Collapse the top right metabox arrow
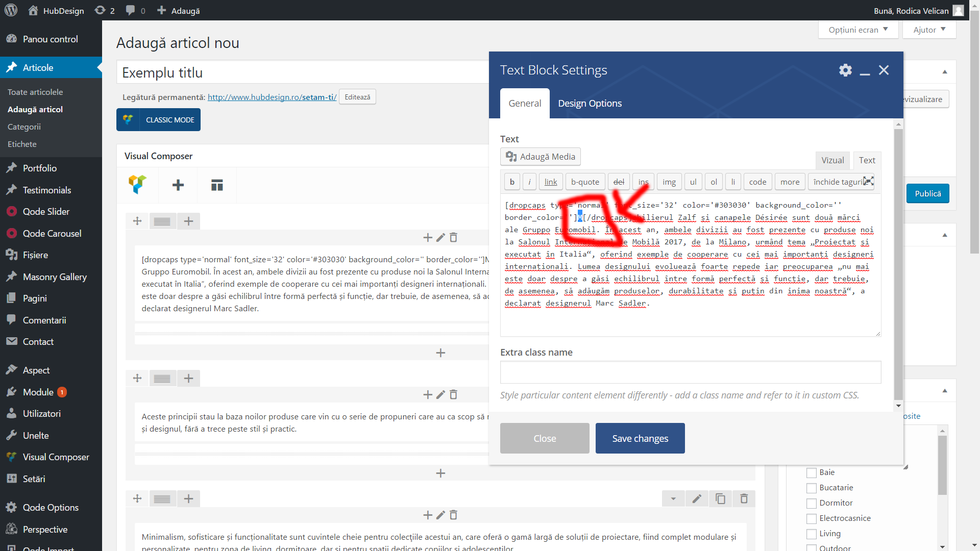The image size is (980, 551). click(945, 71)
